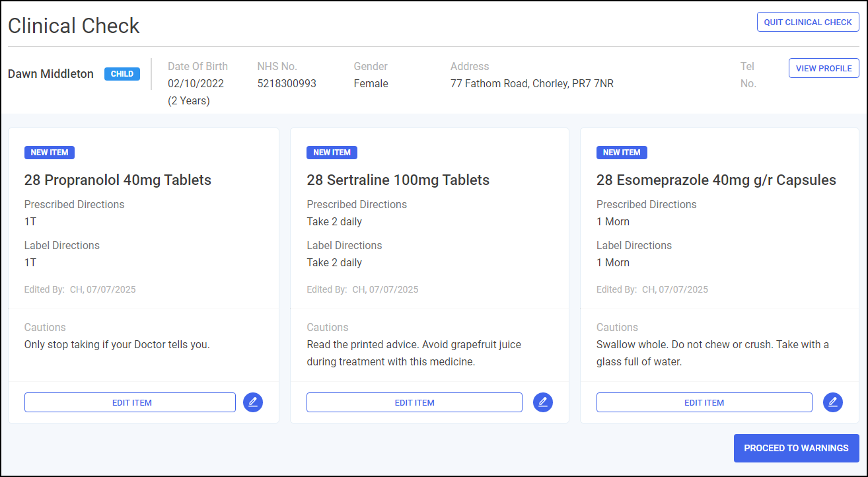Click the Clinical Check page title

click(74, 26)
